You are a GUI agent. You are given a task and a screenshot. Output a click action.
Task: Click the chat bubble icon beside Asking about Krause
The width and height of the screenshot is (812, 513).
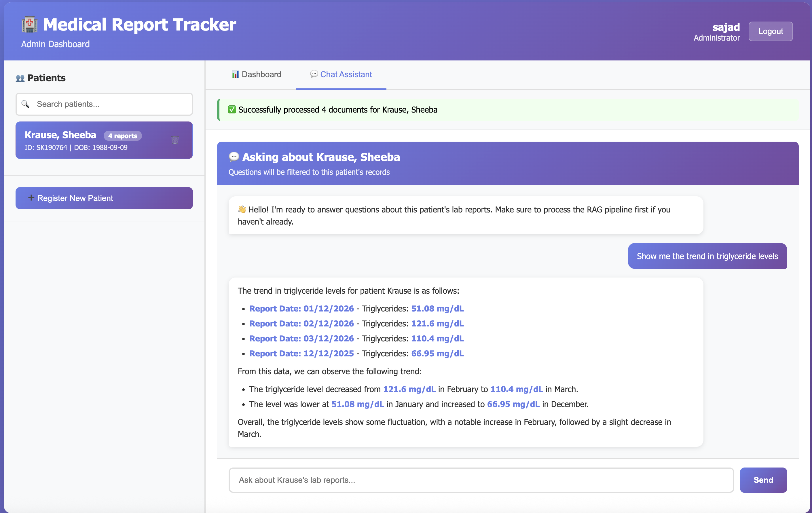(234, 157)
